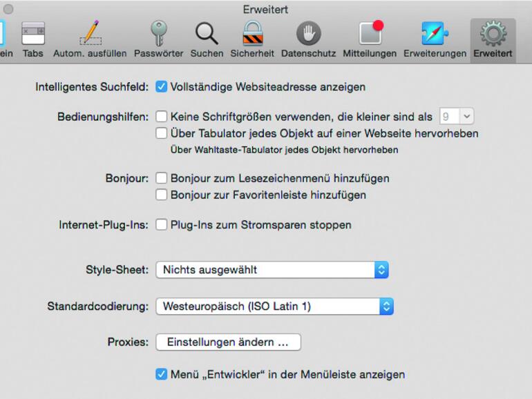
Task: Open the Style-Sheet popup menu
Action: tap(272, 270)
